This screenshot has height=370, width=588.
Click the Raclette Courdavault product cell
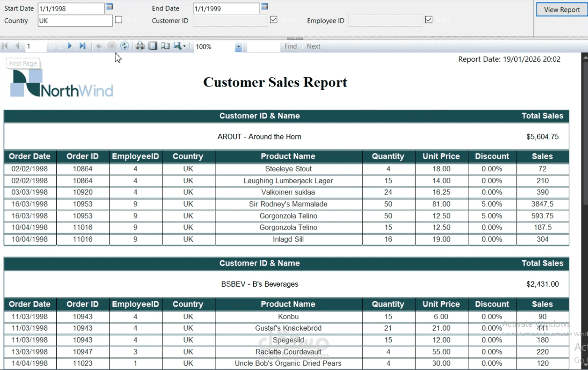pos(288,352)
